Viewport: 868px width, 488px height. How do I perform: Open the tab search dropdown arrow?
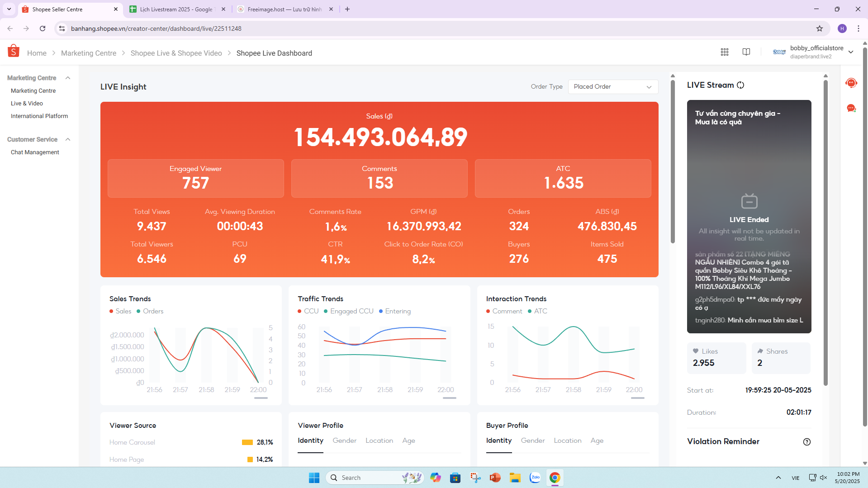coord(9,9)
